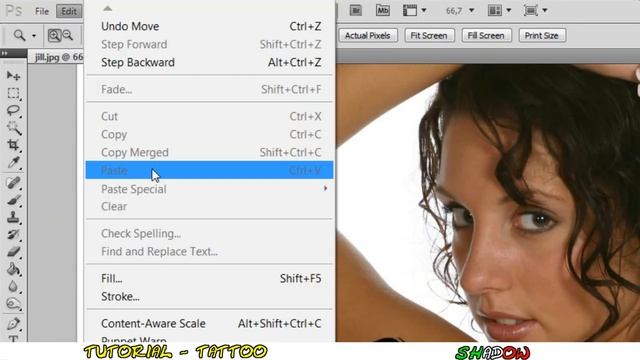Choose Copy Merged menu item
Screen dimensions: 640x360
pyautogui.click(x=209, y=152)
